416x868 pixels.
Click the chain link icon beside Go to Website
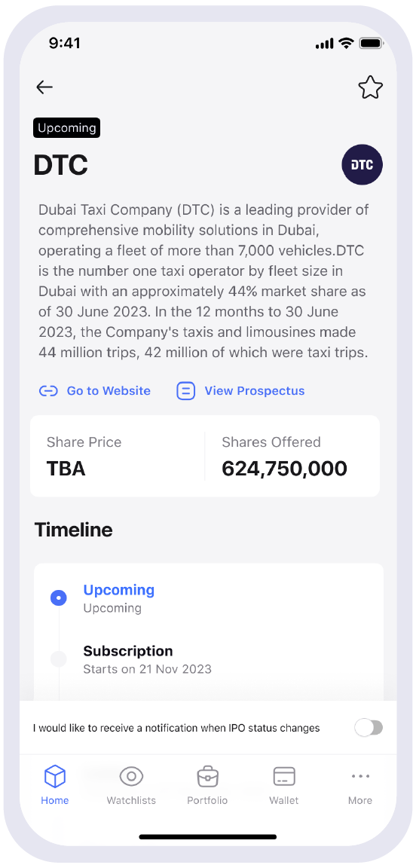pos(49,391)
